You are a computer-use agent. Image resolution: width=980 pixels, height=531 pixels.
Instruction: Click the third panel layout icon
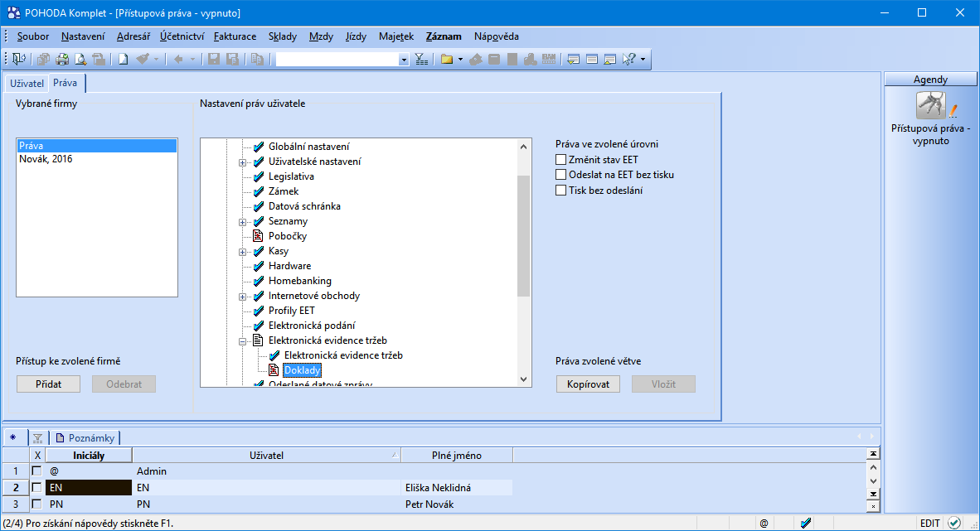(x=610, y=60)
